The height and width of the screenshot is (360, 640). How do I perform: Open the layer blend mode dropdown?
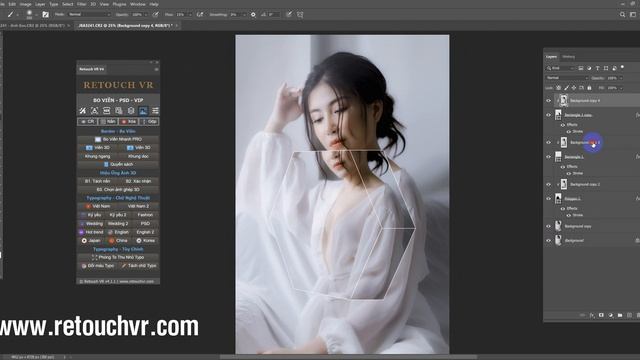point(567,78)
